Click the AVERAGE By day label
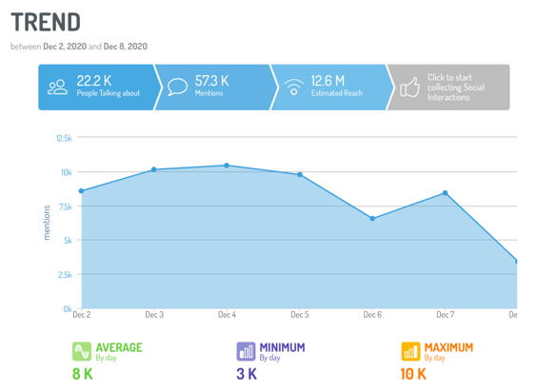 click(119, 352)
